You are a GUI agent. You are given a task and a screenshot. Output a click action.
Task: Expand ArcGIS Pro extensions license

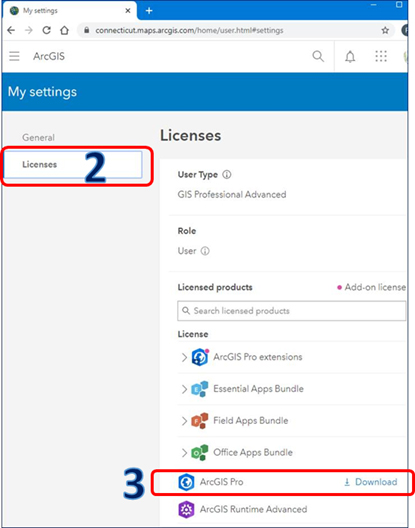[x=184, y=357]
